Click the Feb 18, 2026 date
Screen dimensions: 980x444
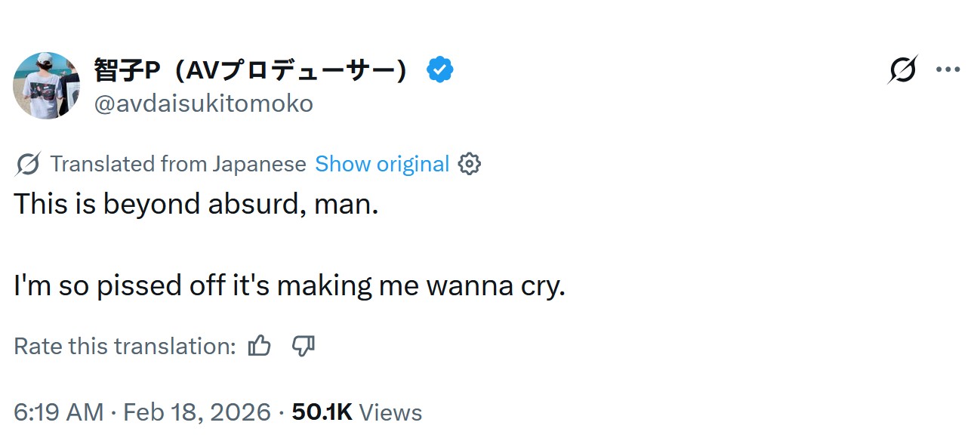click(196, 412)
